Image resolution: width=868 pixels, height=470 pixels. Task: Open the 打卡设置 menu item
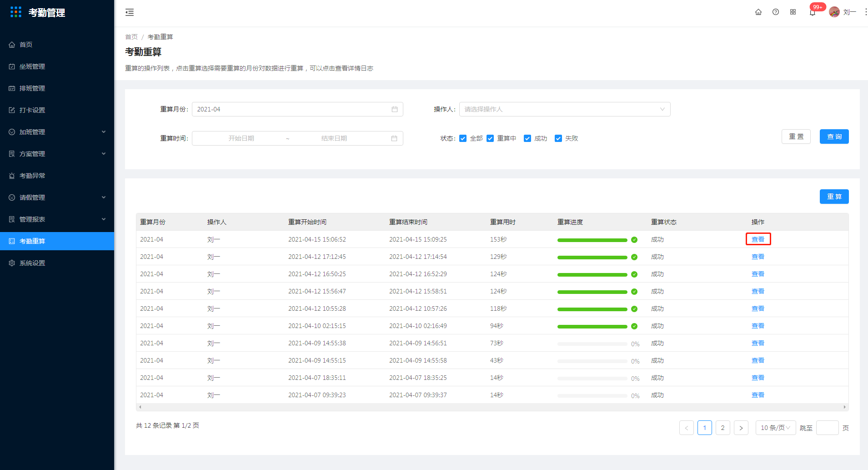(x=57, y=110)
